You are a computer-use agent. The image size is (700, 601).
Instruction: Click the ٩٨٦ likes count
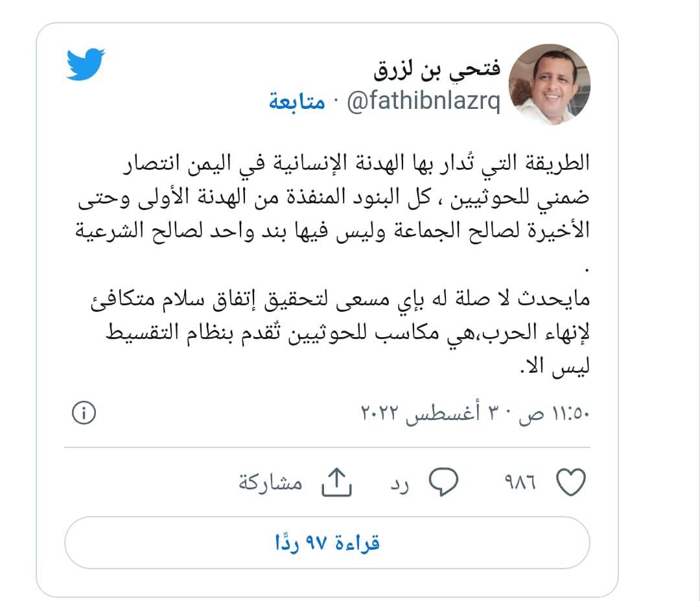pos(520,482)
